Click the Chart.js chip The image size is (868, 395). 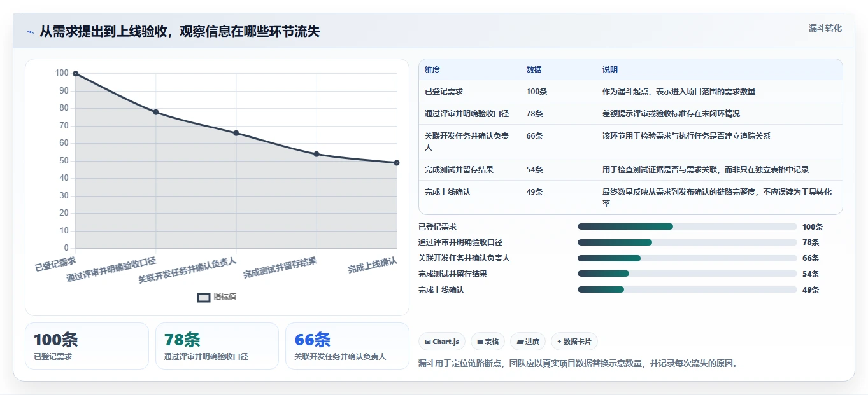(x=442, y=342)
